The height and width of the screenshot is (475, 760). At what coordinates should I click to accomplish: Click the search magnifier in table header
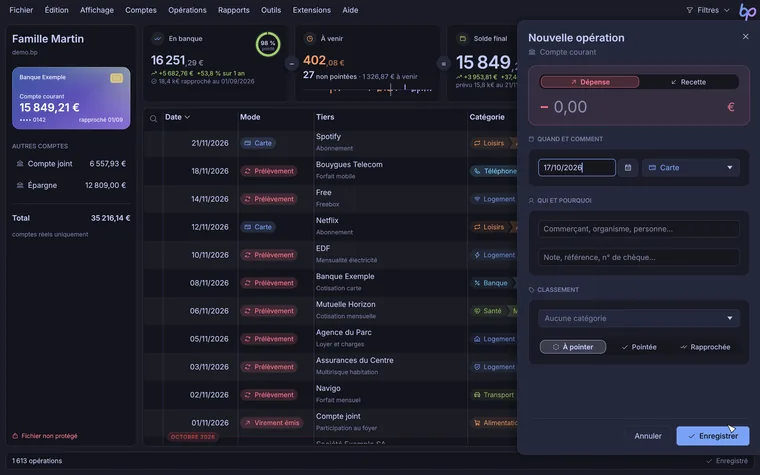click(x=153, y=119)
